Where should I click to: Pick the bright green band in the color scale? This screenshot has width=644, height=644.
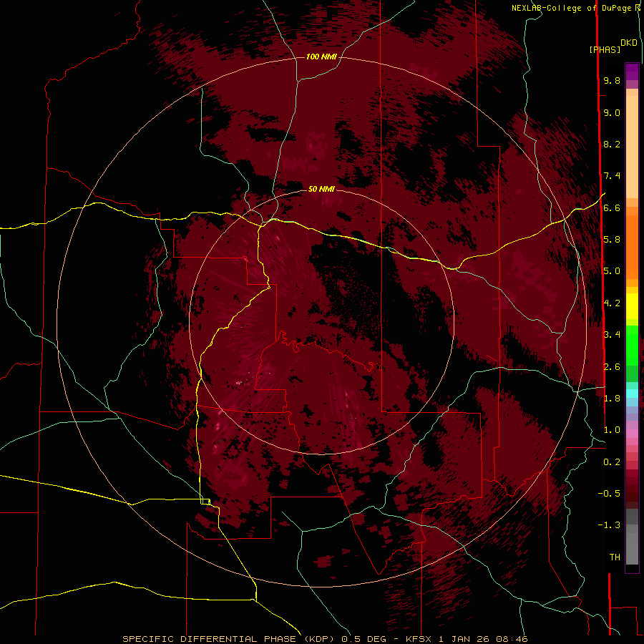pos(632,345)
